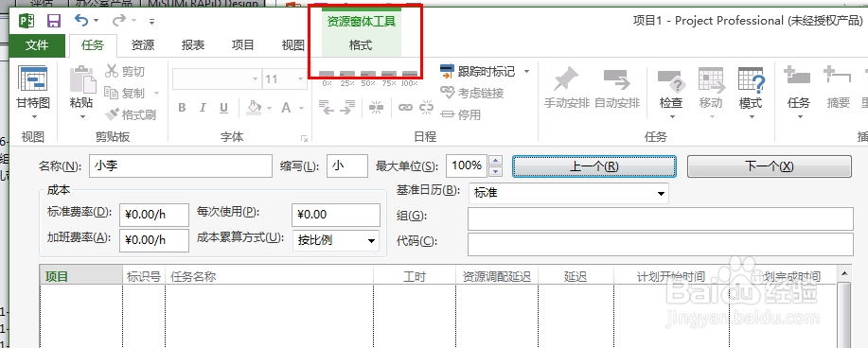Expand the 跟踪时标记 dropdown arrow
Screen dimensions: 868x348
click(526, 71)
